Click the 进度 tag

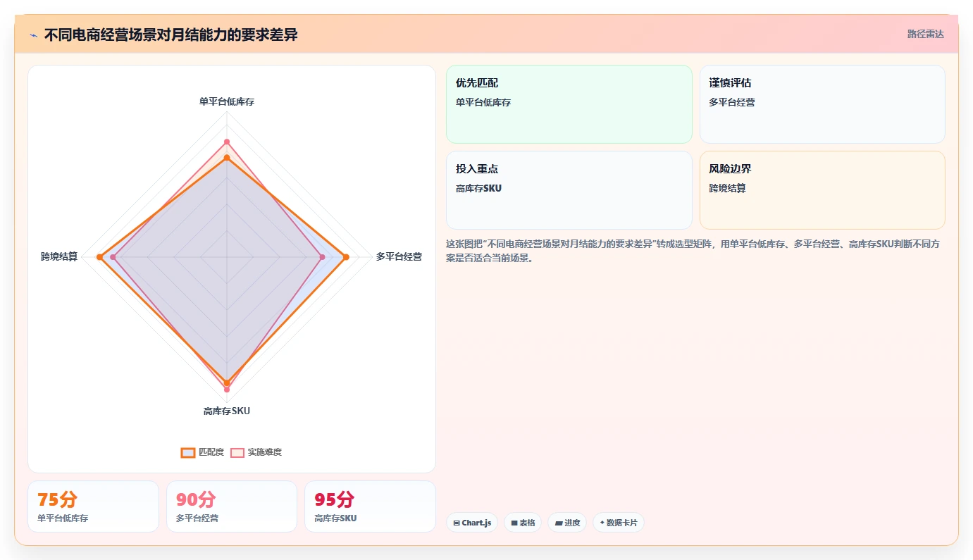(x=567, y=523)
